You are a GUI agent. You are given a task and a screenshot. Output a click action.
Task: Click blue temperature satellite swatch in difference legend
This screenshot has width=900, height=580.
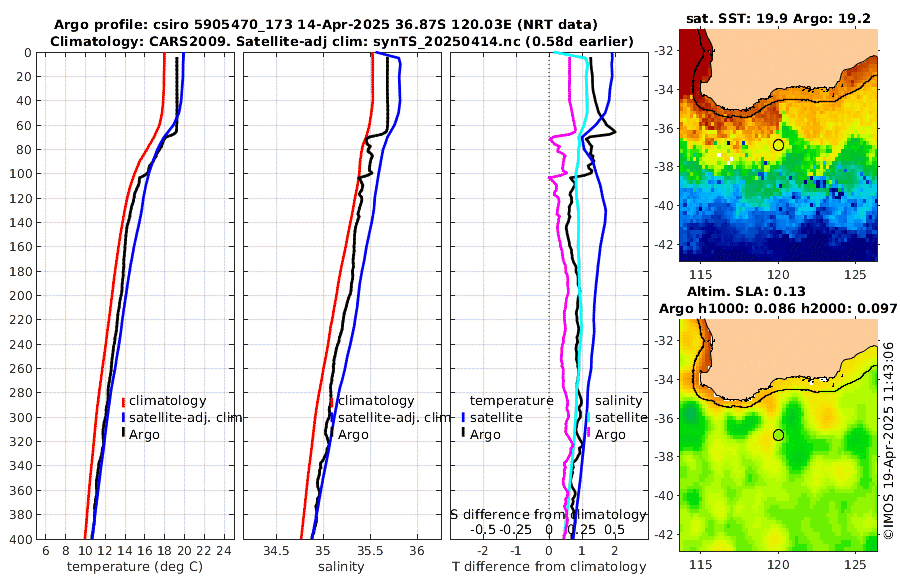(463, 418)
